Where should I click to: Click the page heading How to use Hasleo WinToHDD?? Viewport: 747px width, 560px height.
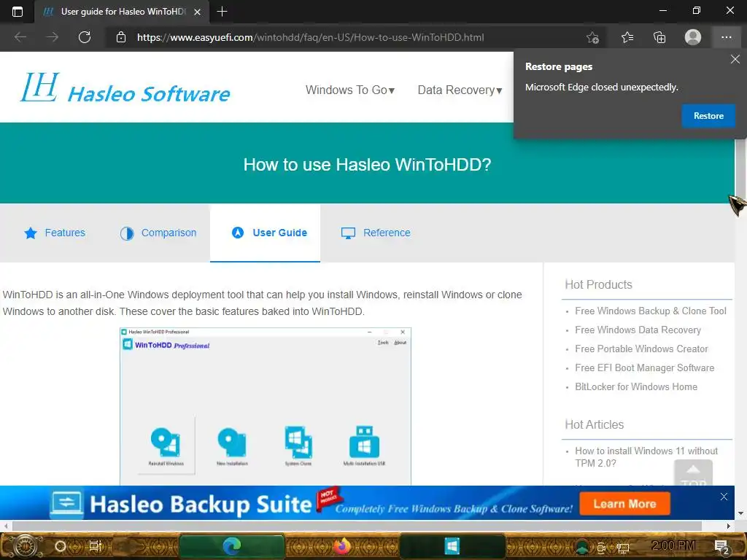point(367,165)
